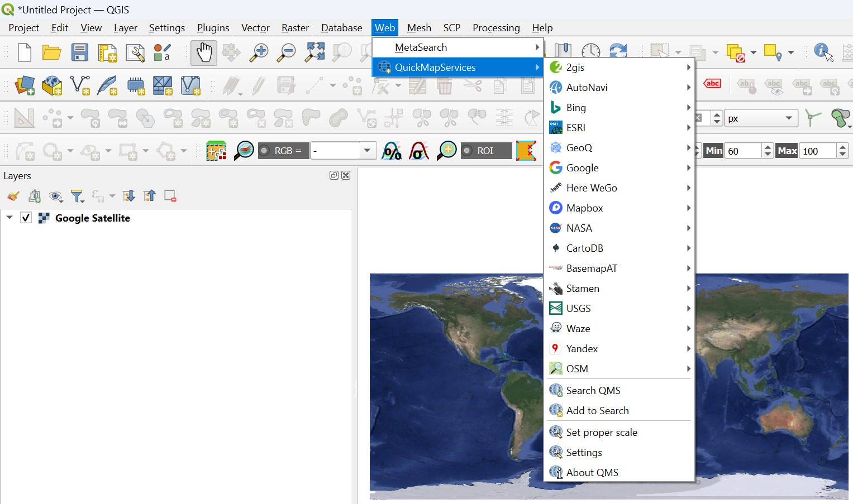Increase the Max value spinner

coord(842,147)
